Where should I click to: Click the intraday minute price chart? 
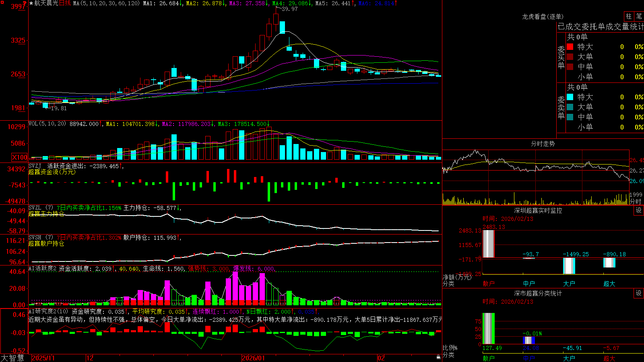click(x=536, y=170)
